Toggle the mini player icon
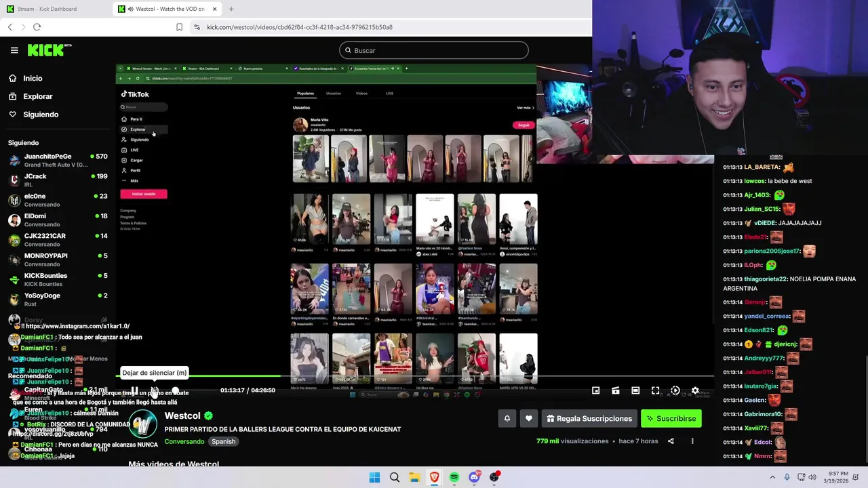This screenshot has width=868, height=488. click(x=595, y=390)
